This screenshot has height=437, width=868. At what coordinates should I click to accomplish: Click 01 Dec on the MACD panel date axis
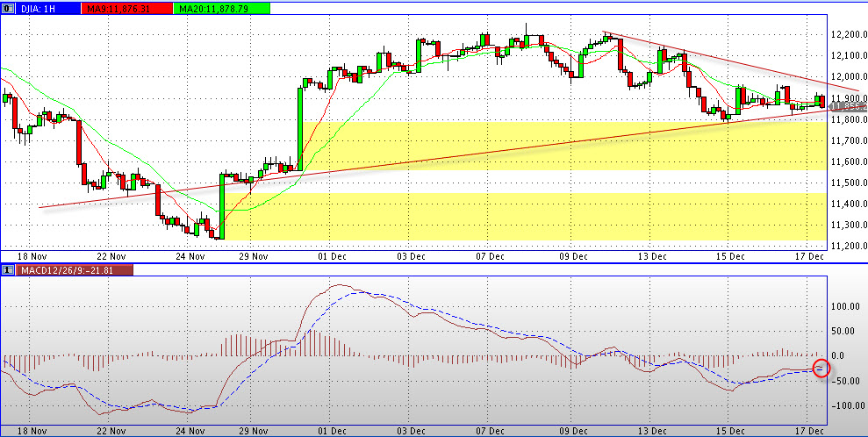[331, 430]
